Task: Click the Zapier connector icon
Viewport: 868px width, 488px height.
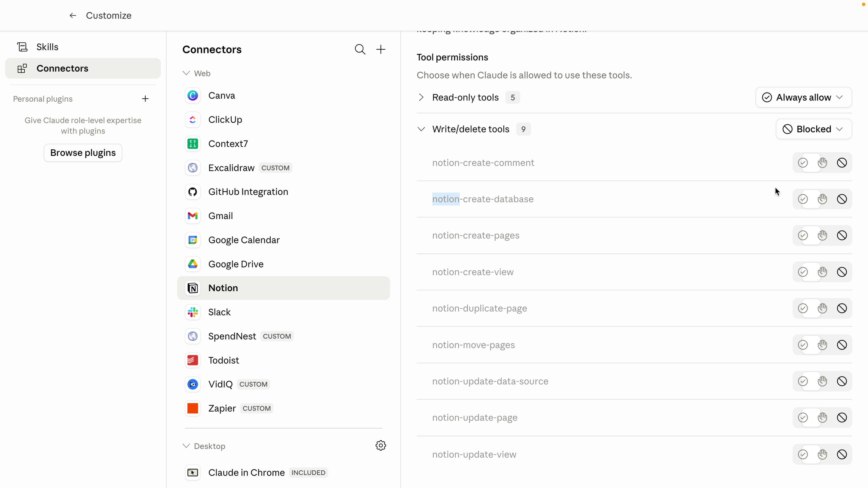Action: 193,409
